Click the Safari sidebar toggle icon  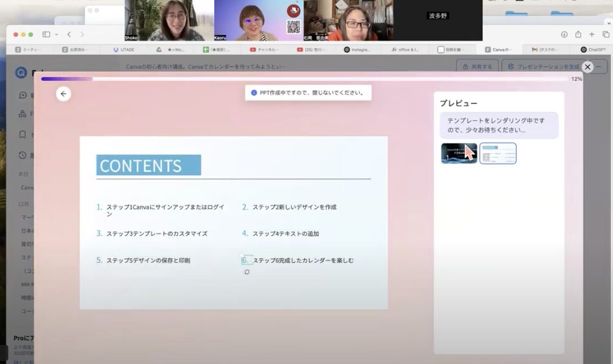tap(46, 34)
